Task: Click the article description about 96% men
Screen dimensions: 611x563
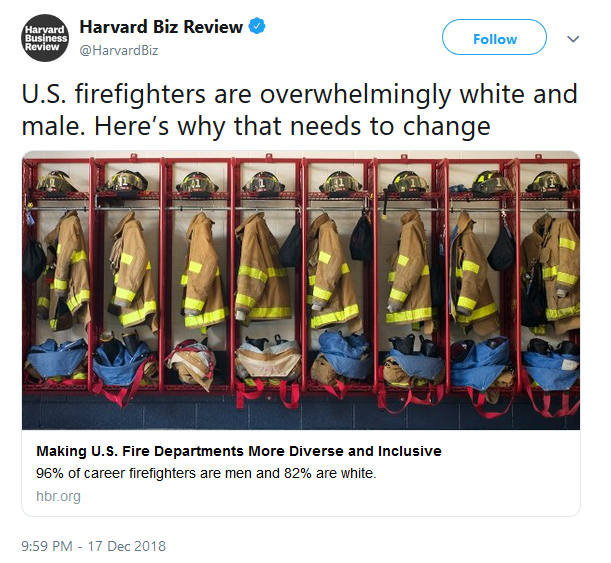Action: tap(206, 473)
